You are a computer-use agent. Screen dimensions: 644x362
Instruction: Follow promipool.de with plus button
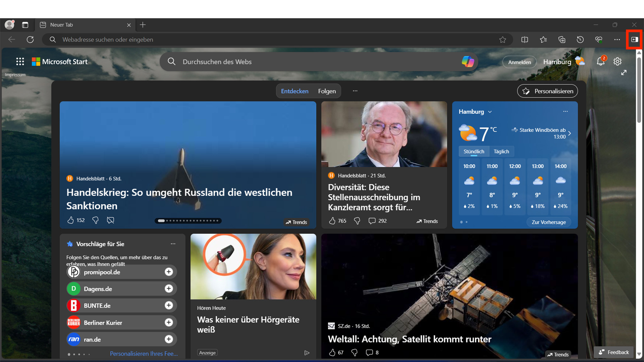169,272
